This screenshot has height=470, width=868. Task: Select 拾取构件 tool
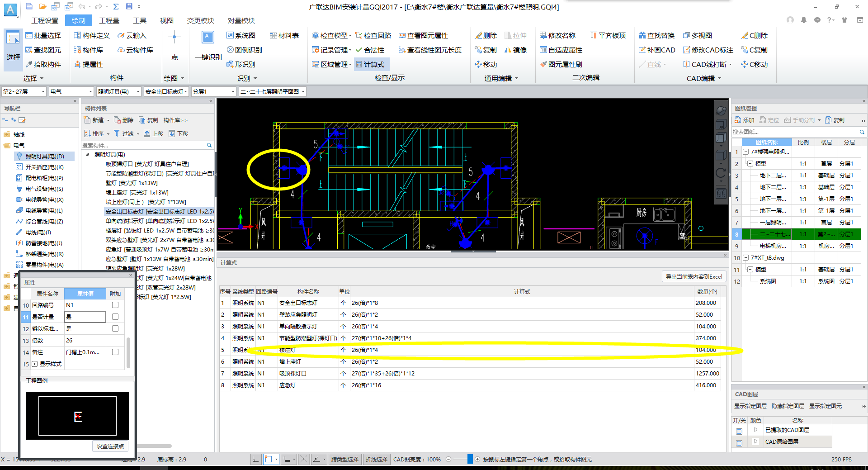pyautogui.click(x=43, y=64)
